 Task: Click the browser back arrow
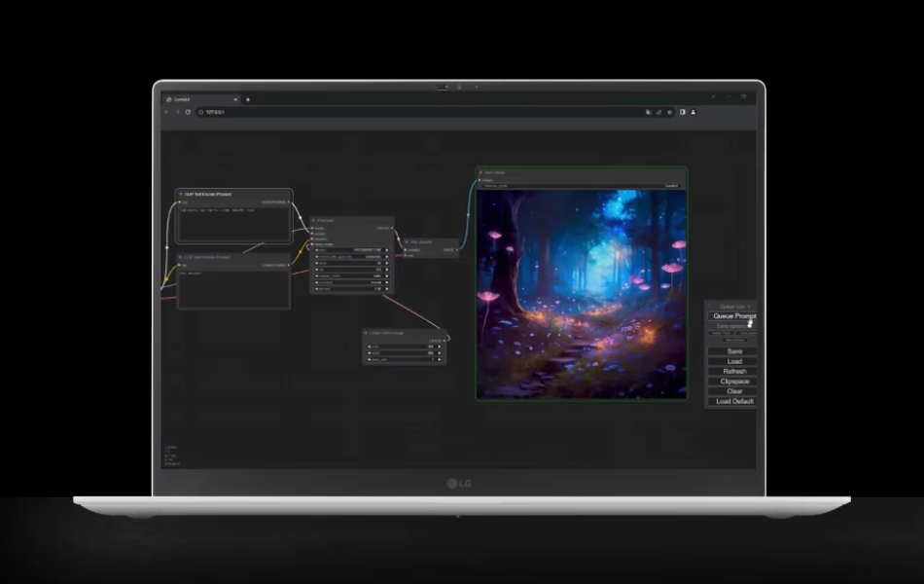(166, 112)
